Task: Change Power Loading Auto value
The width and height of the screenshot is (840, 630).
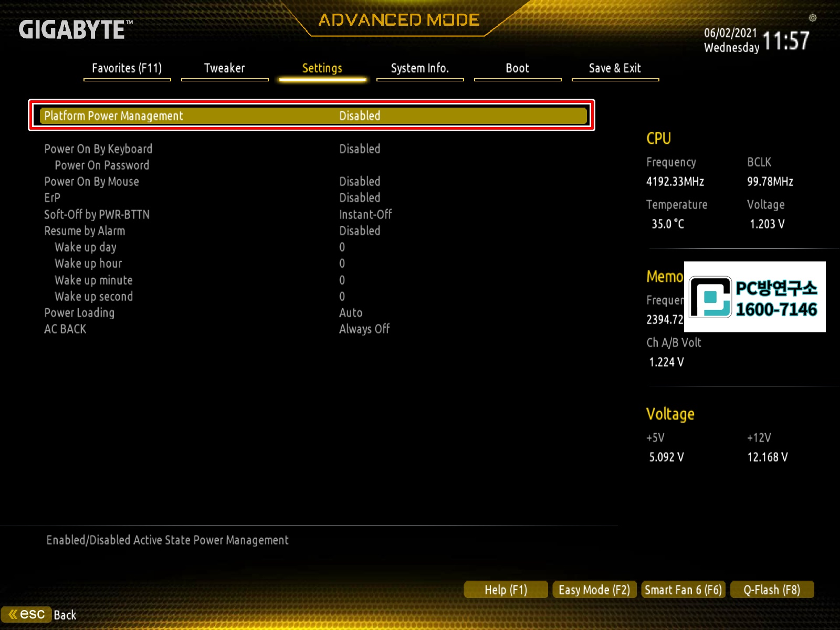Action: (x=351, y=313)
